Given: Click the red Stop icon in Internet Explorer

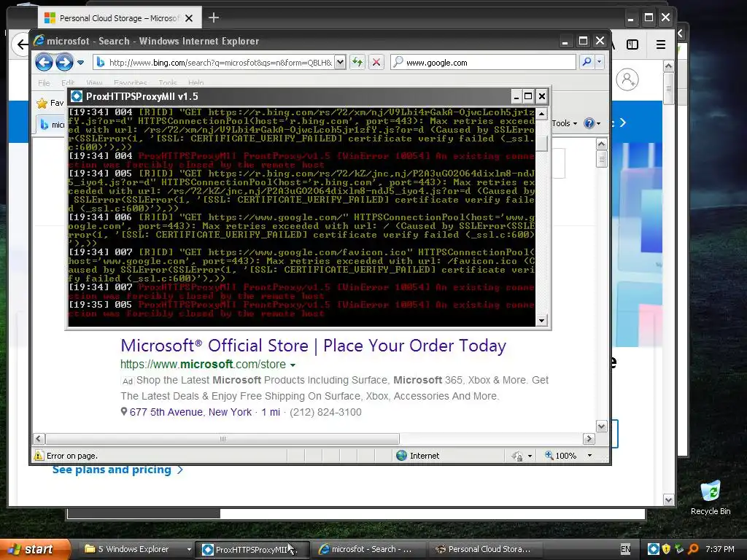Looking at the screenshot, I should [x=376, y=62].
